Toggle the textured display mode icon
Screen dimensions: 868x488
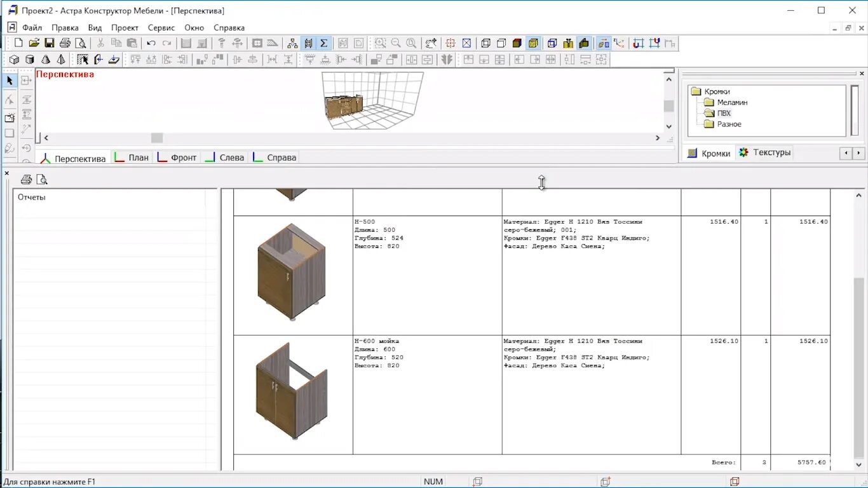pyautogui.click(x=533, y=43)
